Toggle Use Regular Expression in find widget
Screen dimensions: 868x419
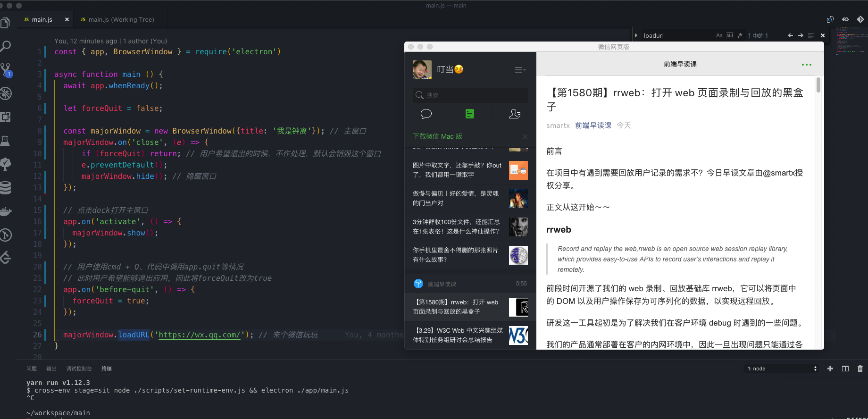740,35
